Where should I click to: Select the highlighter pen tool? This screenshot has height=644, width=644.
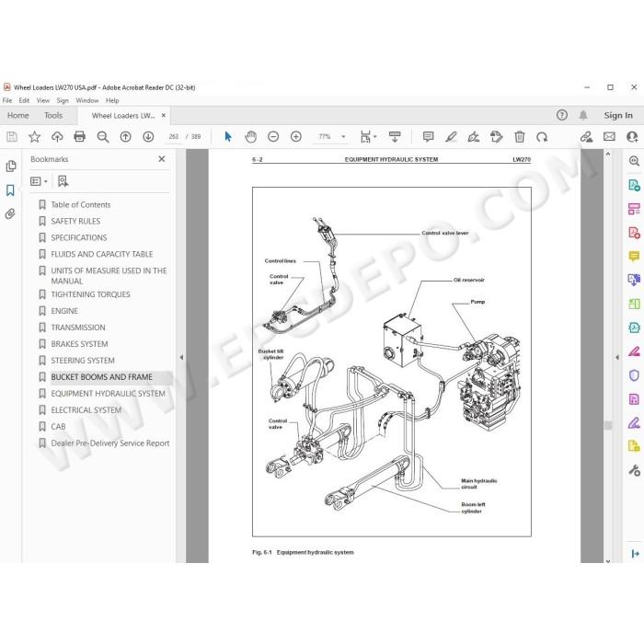point(451,137)
